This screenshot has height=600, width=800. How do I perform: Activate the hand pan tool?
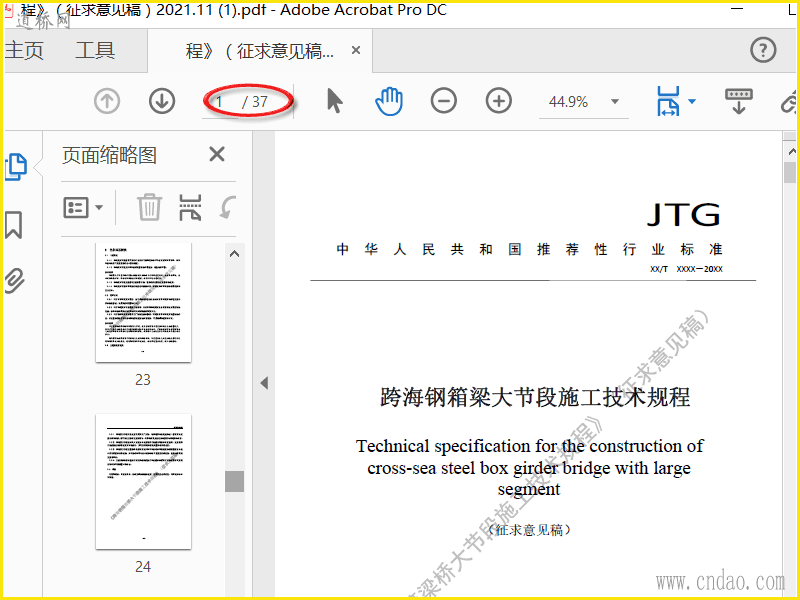coord(389,101)
